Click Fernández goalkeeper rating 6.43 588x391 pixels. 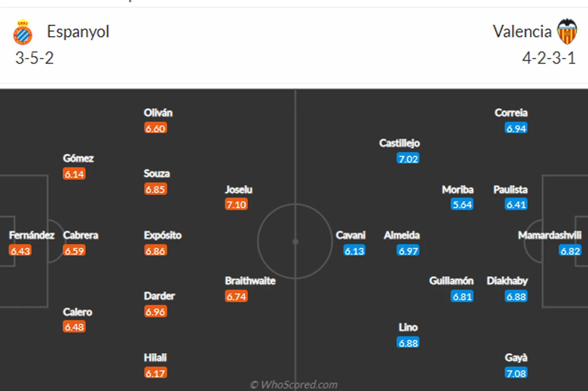click(x=20, y=251)
